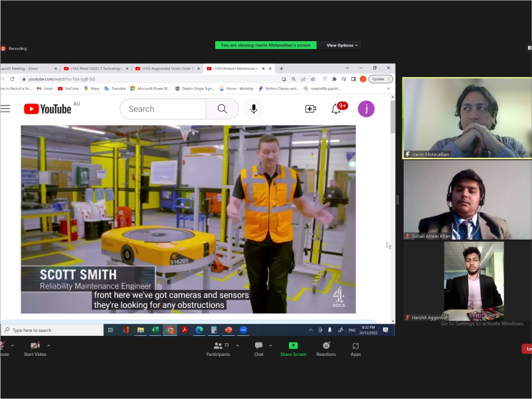This screenshot has width=532, height=399.
Task: Open the YouTube hamburger guide menu
Action: click(5, 109)
